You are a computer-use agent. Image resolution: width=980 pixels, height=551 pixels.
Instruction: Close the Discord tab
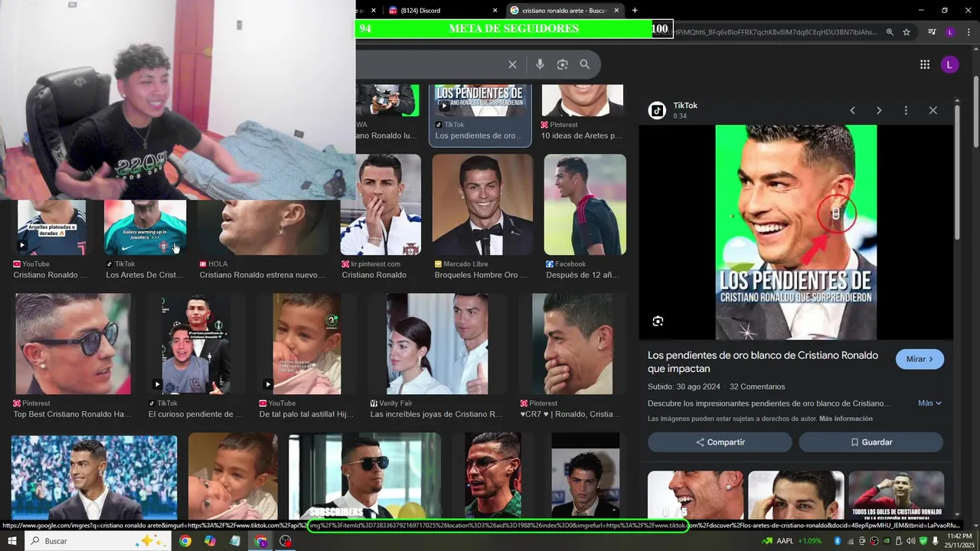coord(495,10)
